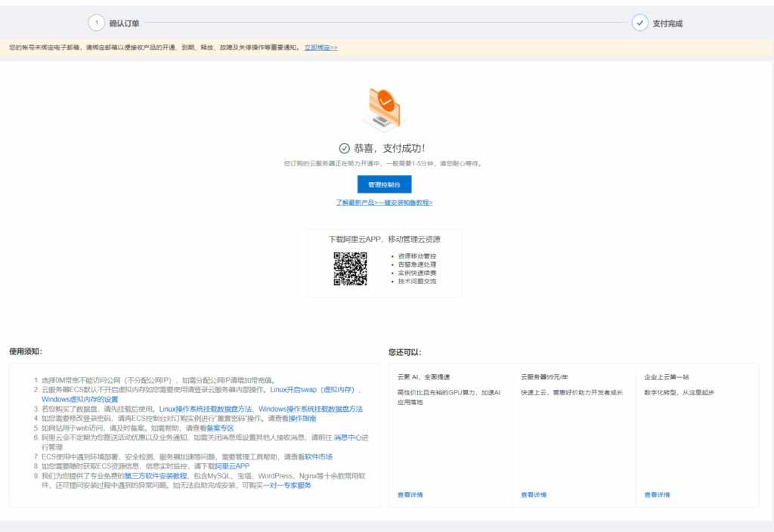The height and width of the screenshot is (532, 774).
Task: Open the 管理控制台 console button
Action: click(384, 184)
